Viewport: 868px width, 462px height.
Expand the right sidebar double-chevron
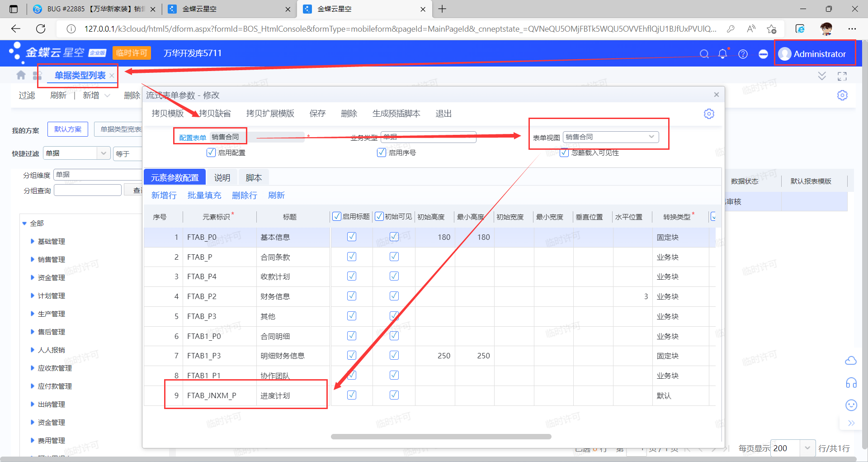(851, 423)
